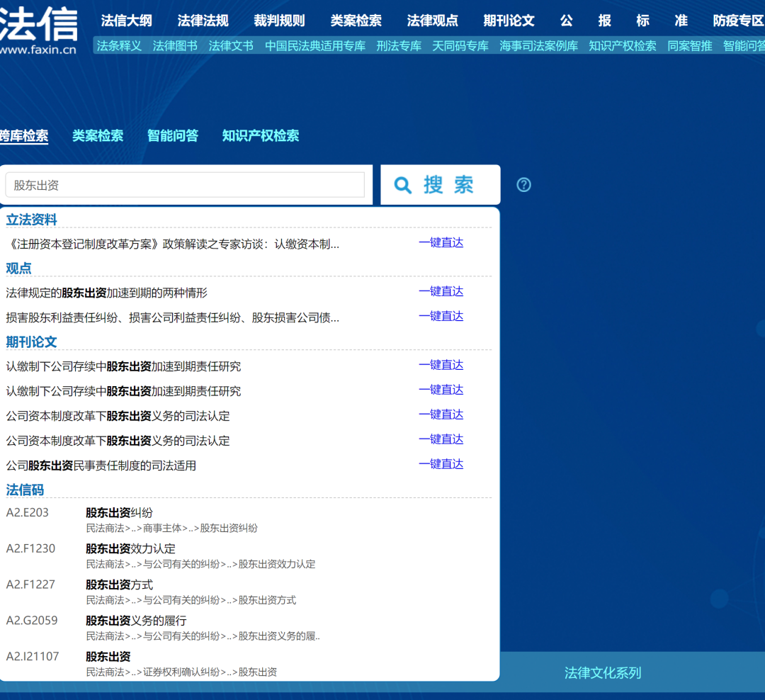Open the 法律观点 menu item

432,21
